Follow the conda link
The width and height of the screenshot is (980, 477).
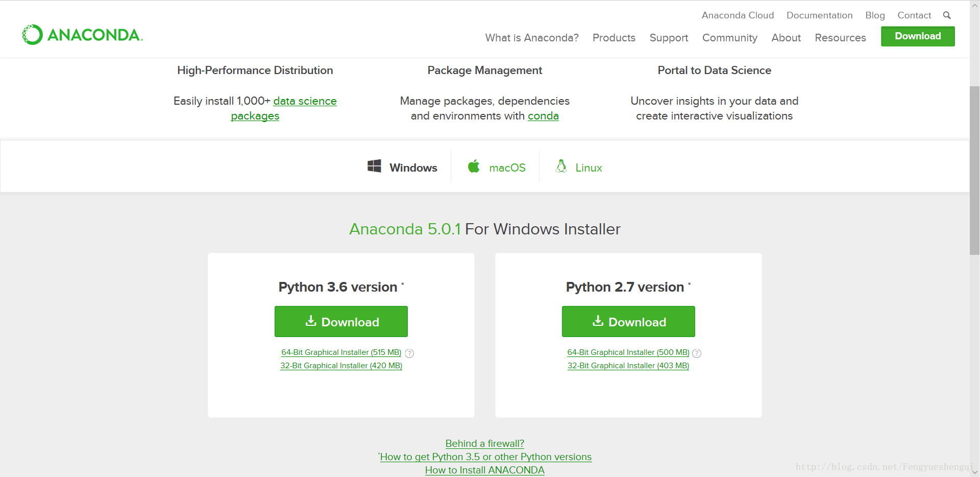(x=543, y=116)
